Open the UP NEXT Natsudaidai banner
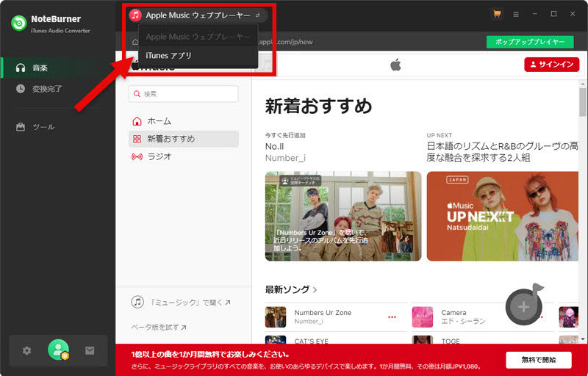Image resolution: width=588 pixels, height=376 pixels. pyautogui.click(x=503, y=216)
